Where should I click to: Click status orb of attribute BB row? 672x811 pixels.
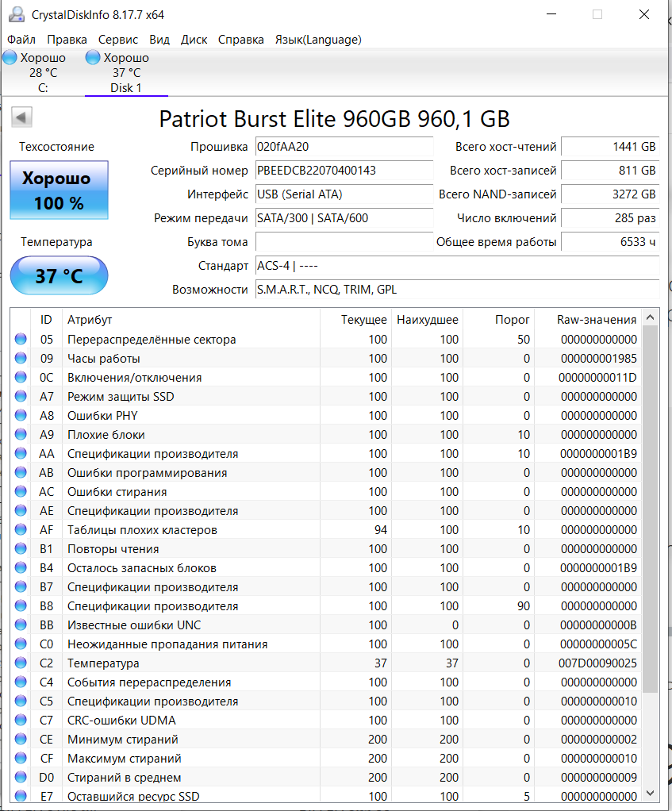[x=21, y=625]
